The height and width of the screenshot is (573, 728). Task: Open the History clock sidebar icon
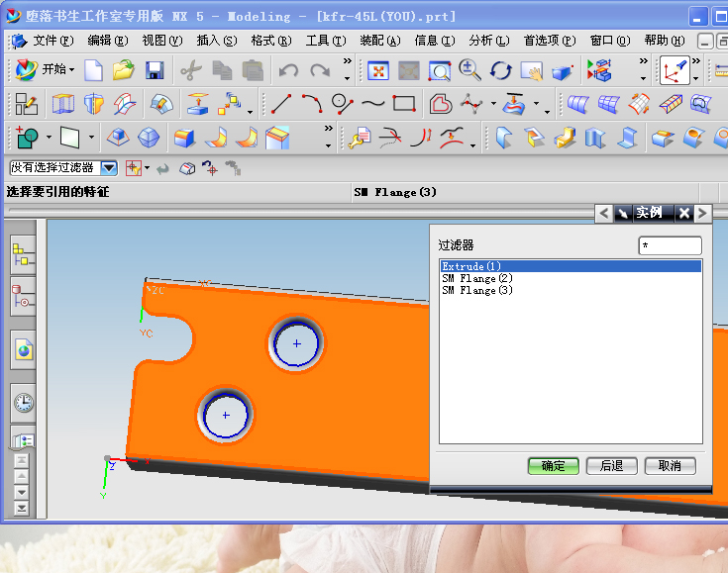click(23, 403)
